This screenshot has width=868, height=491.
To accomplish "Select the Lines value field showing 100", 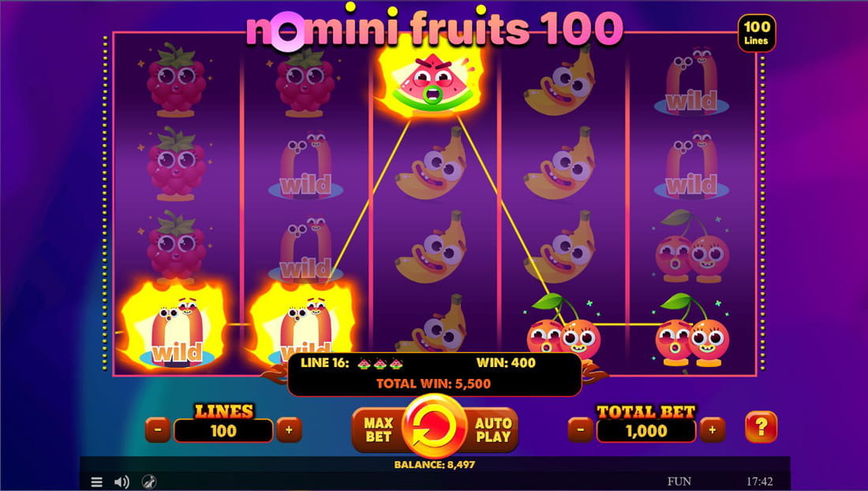I will (x=223, y=431).
